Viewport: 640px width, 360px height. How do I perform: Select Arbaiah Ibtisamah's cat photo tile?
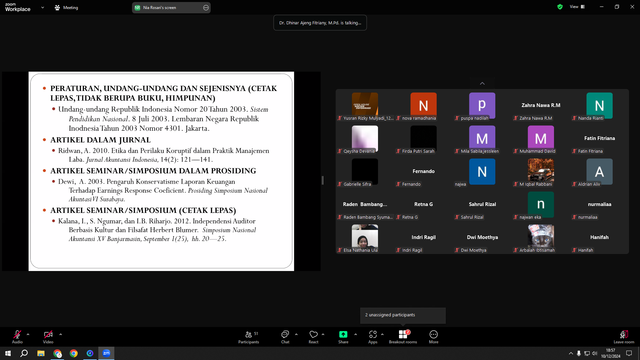[540, 238]
